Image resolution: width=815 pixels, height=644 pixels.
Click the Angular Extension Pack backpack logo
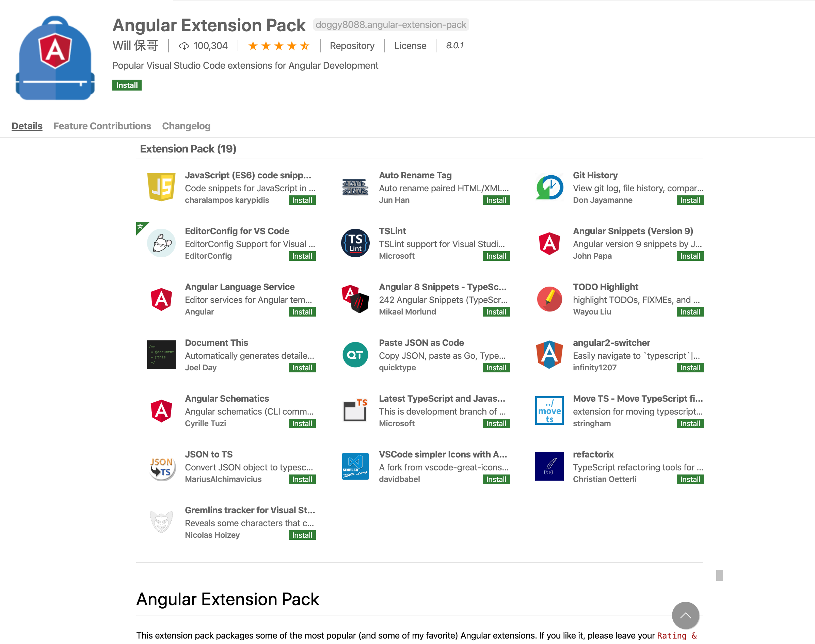point(55,59)
